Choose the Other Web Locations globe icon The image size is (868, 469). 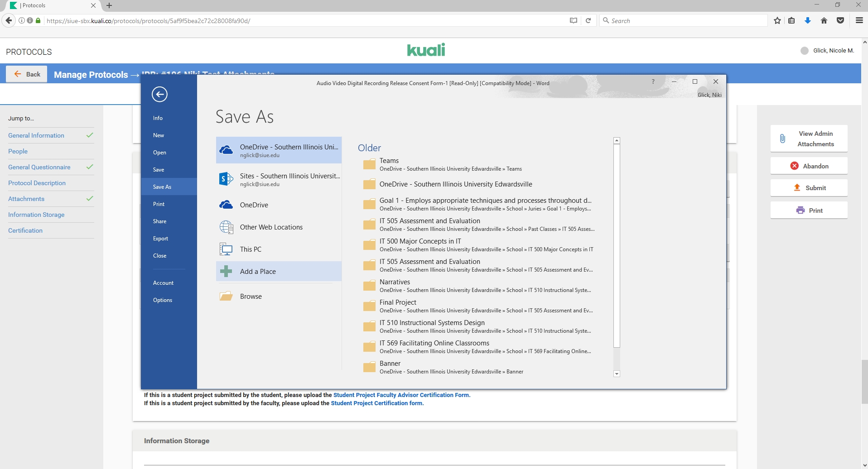click(x=226, y=227)
